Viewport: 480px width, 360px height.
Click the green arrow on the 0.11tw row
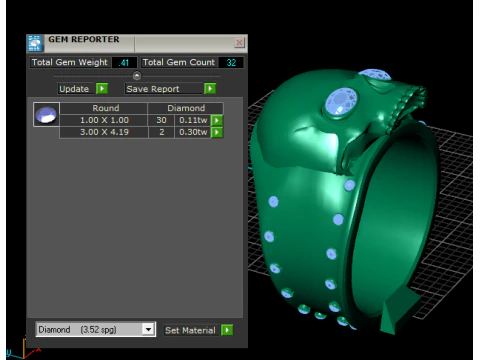click(x=217, y=120)
